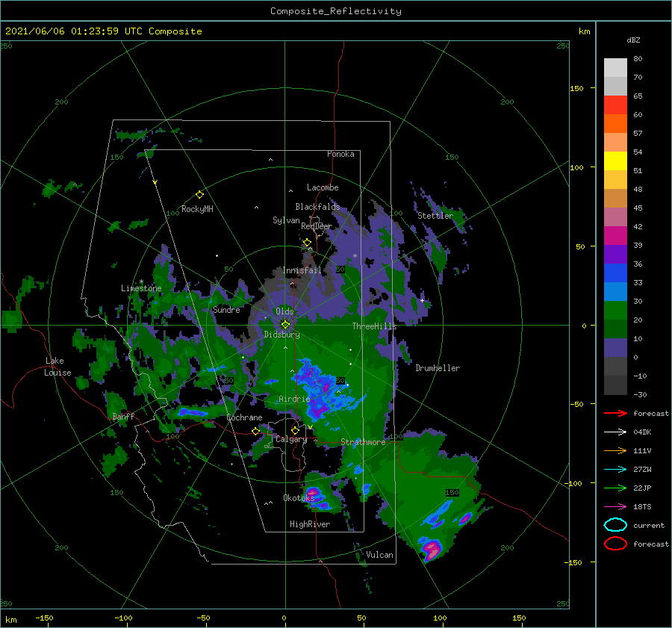Click the Okotoks label
The width and height of the screenshot is (672, 628).
point(299,497)
